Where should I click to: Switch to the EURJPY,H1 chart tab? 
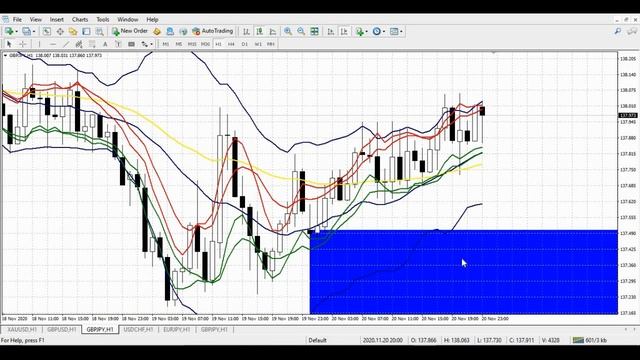pyautogui.click(x=177, y=329)
